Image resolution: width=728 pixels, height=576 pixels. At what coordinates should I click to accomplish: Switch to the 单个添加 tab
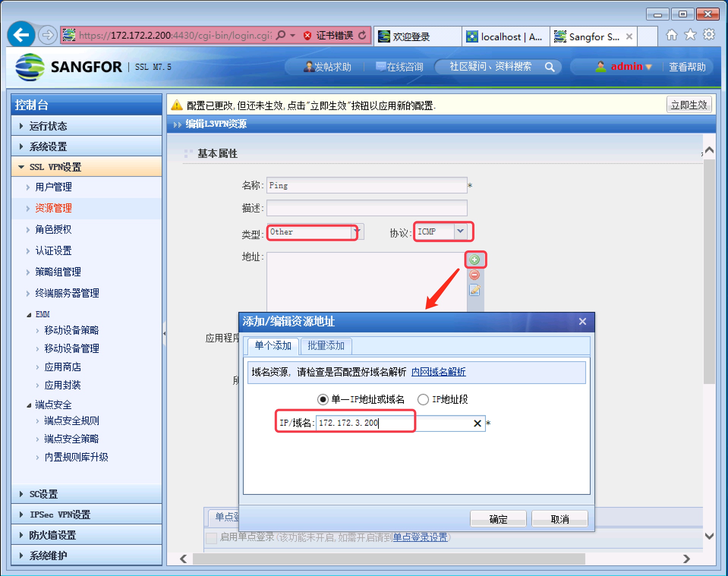click(273, 346)
